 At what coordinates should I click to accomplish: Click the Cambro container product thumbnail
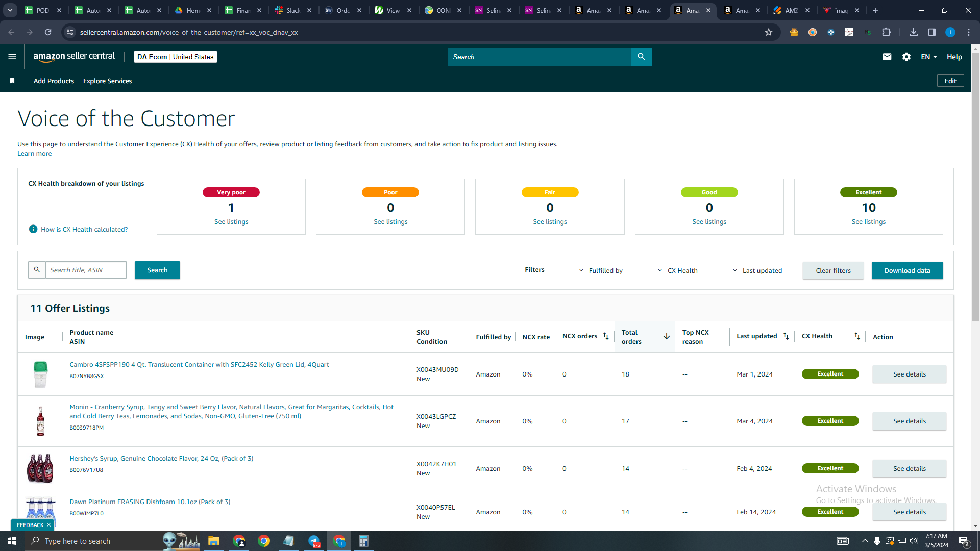[40, 374]
